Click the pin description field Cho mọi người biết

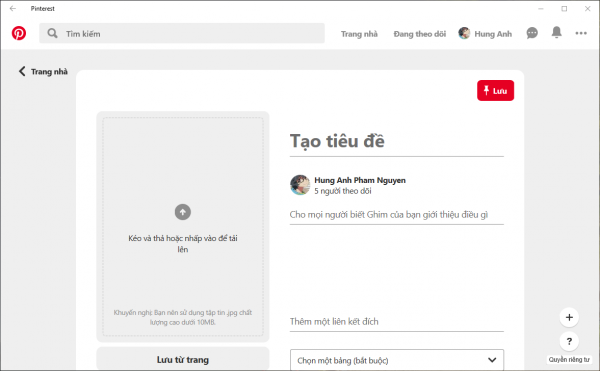(x=397, y=215)
